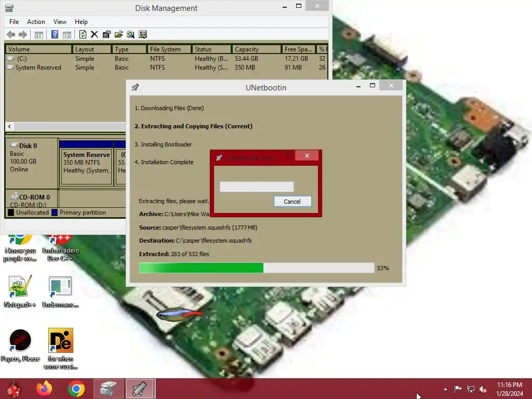Open Google Chrome from the taskbar
The image size is (532, 399).
coord(76,389)
